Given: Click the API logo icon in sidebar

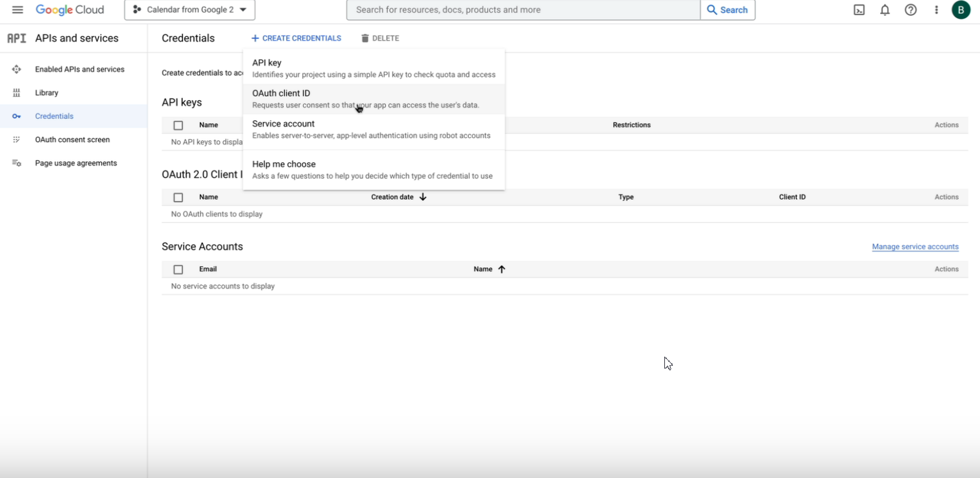Looking at the screenshot, I should [17, 38].
